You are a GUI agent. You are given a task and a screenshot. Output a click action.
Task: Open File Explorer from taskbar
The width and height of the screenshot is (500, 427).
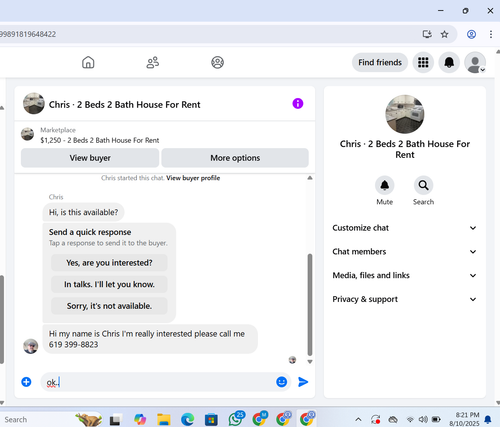[164, 420]
